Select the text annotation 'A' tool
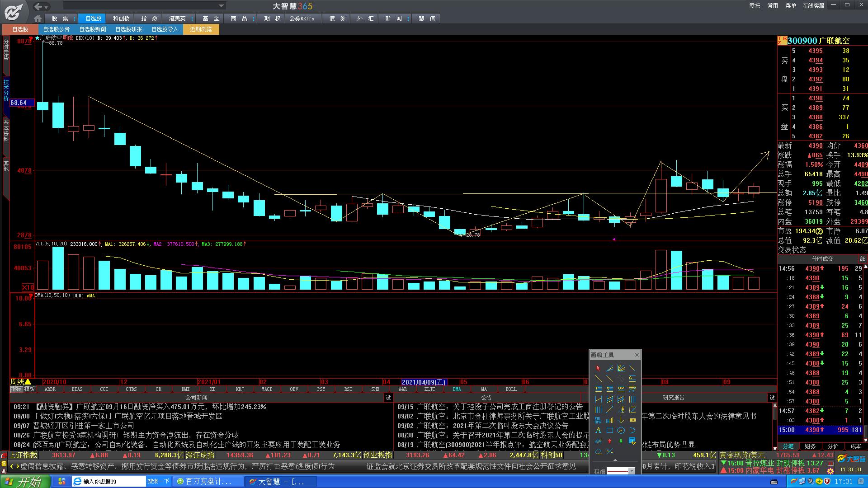The image size is (868, 488). [x=598, y=430]
